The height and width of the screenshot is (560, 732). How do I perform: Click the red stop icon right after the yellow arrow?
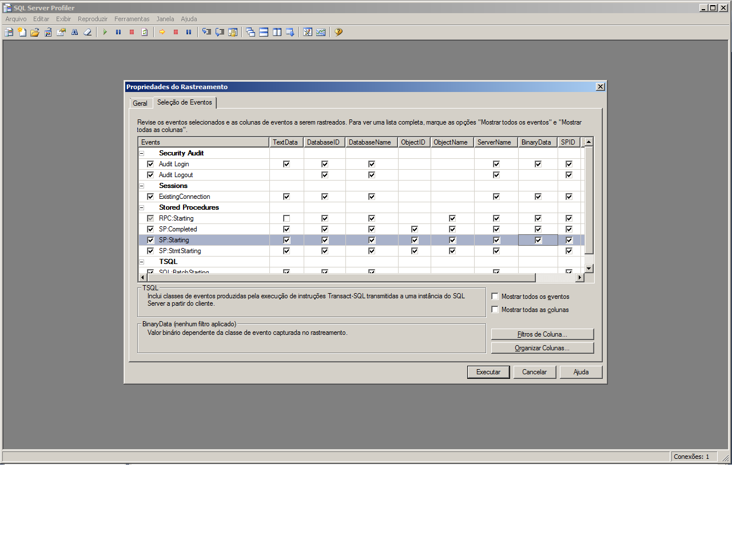(176, 33)
